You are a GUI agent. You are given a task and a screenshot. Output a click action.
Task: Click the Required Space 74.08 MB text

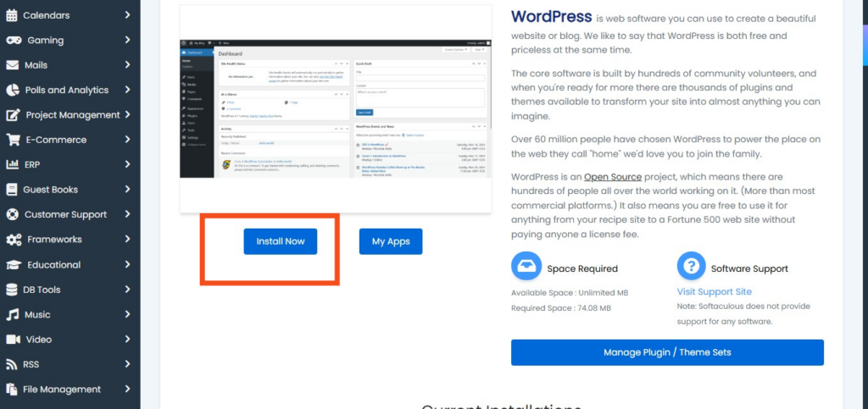point(561,308)
